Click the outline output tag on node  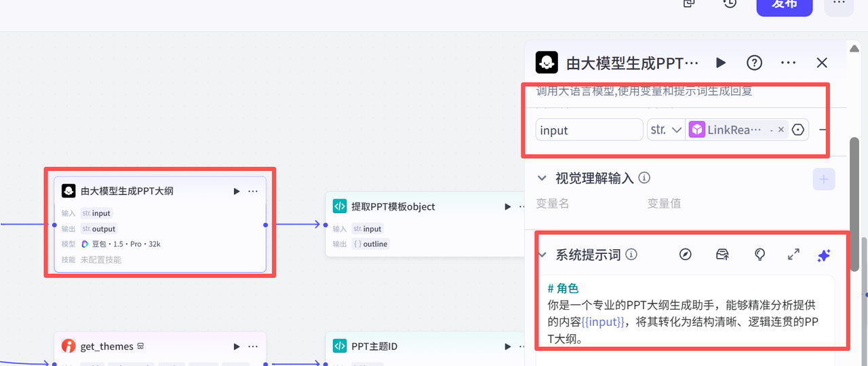(x=370, y=244)
